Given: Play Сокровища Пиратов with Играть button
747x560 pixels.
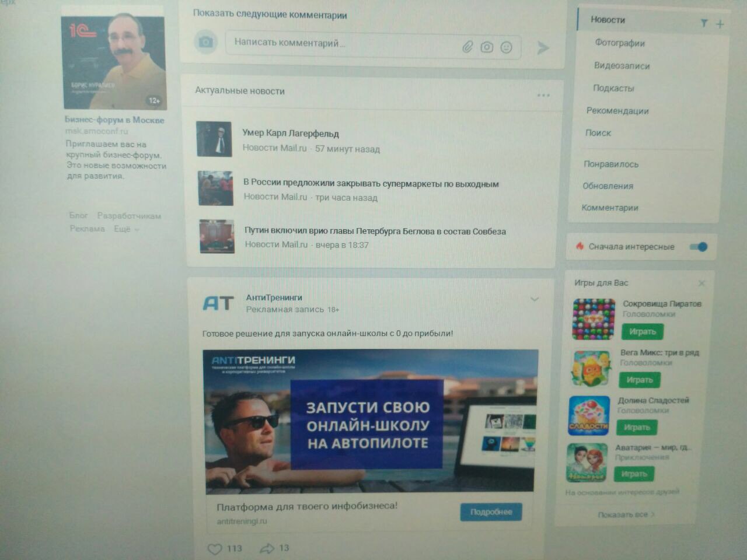Looking at the screenshot, I should coord(643,331).
